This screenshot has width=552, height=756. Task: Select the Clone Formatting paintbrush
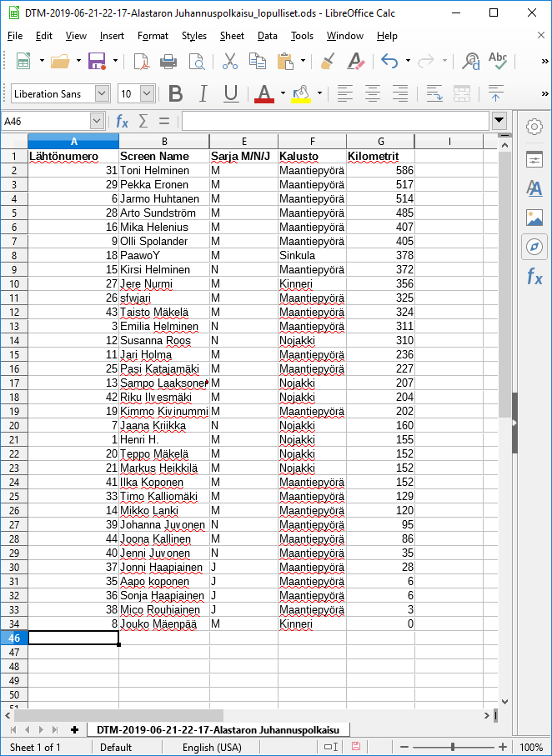click(328, 61)
